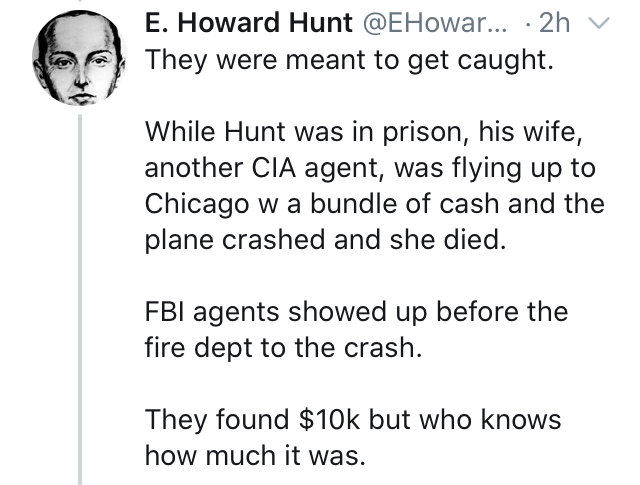This screenshot has height=485, width=640.
Task: Tap the paragraph starting 'FBI agents showed up'
Action: point(356,329)
